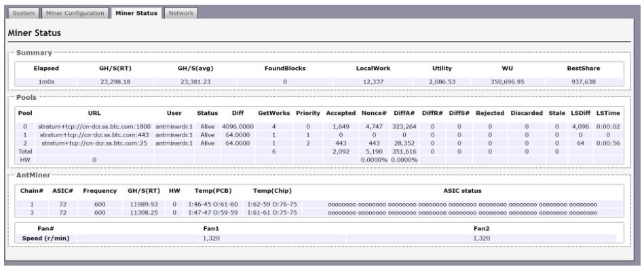Click pool URL ending with :25
Screen dimensions: 644x269
point(94,143)
